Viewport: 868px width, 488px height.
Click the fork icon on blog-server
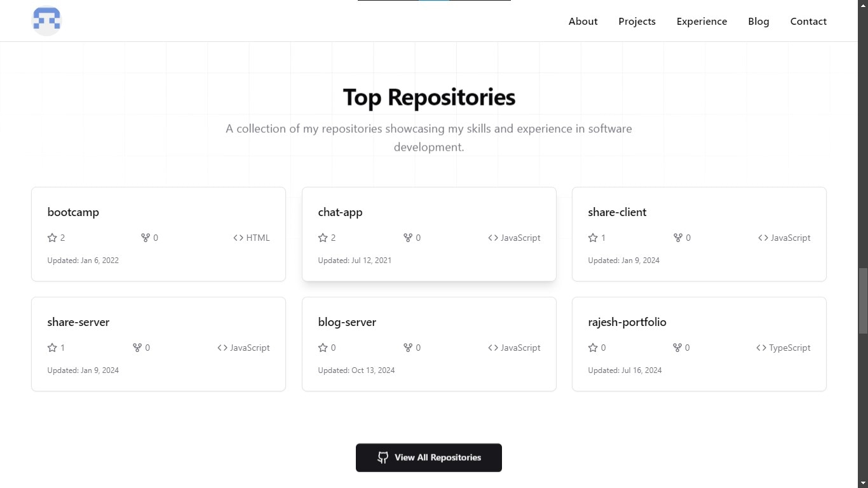click(x=408, y=348)
